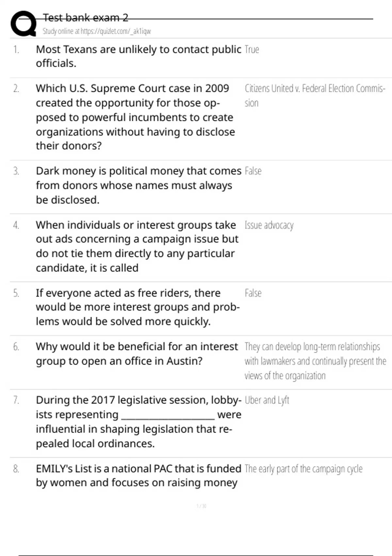
Task: Click the long-term relationships answer text
Action: click(x=315, y=361)
